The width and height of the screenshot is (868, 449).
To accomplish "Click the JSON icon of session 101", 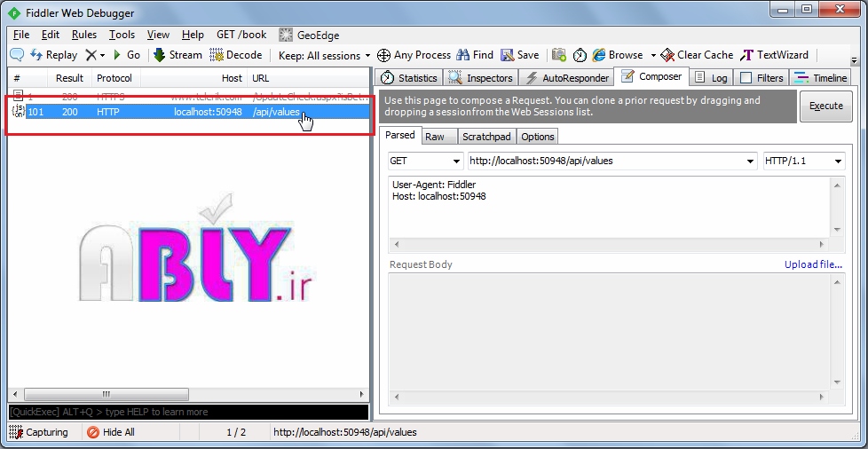I will [18, 111].
